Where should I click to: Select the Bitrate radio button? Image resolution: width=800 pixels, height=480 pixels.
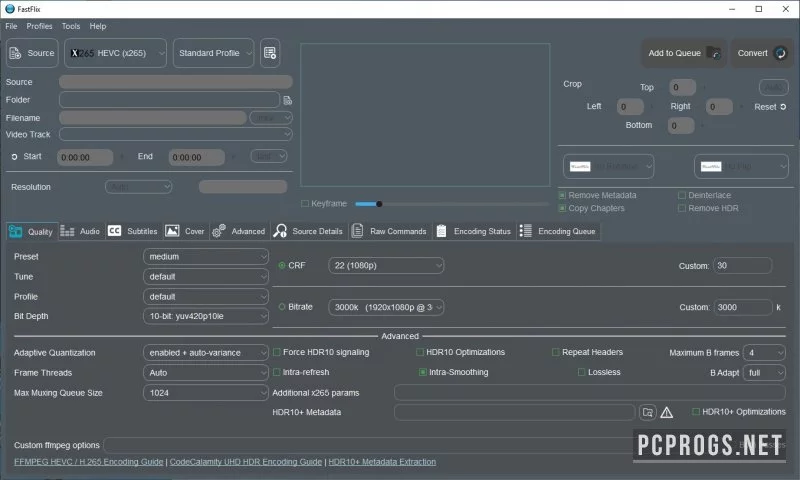[x=282, y=307]
